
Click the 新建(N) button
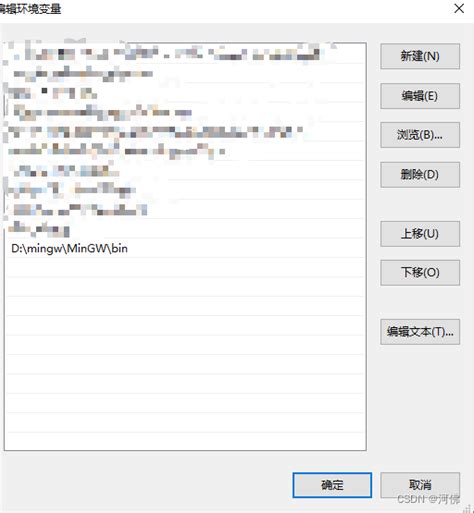pyautogui.click(x=420, y=56)
